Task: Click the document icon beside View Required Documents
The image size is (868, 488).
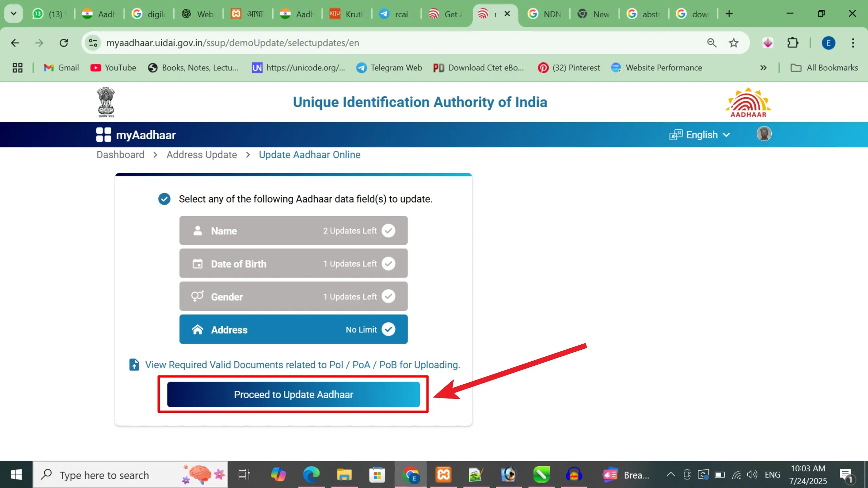Action: 134,365
